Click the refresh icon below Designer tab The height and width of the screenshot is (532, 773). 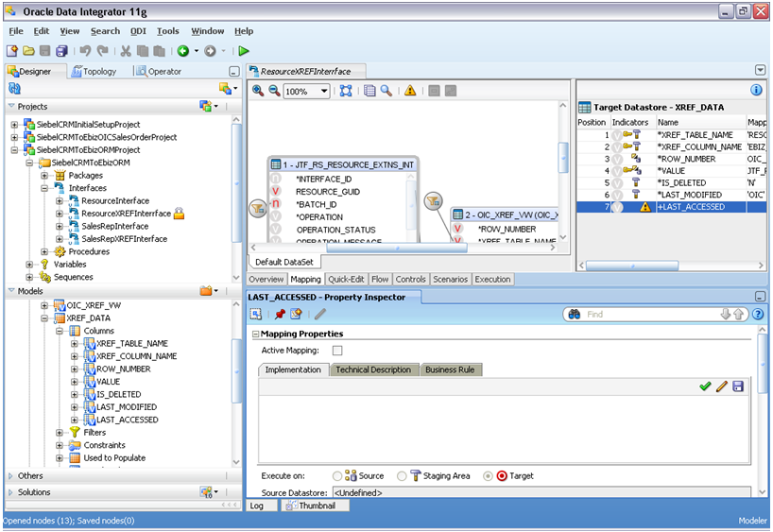(14, 88)
